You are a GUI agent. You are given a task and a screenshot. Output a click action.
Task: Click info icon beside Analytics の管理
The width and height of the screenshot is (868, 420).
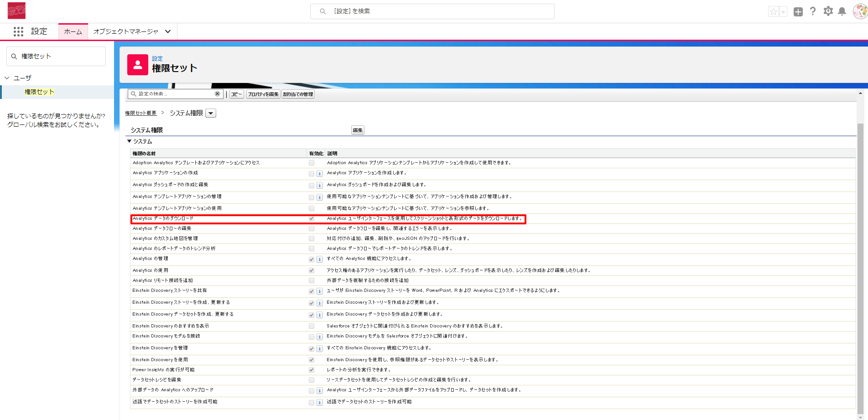319,259
